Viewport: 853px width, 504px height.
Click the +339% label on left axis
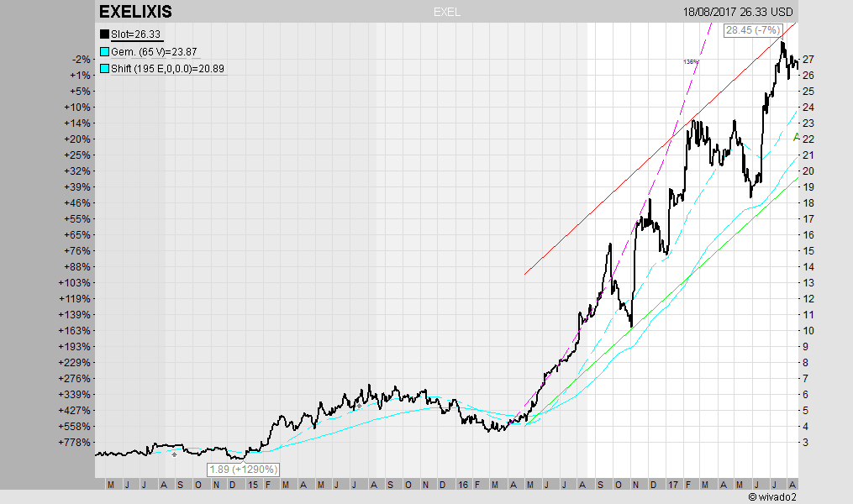click(x=75, y=395)
